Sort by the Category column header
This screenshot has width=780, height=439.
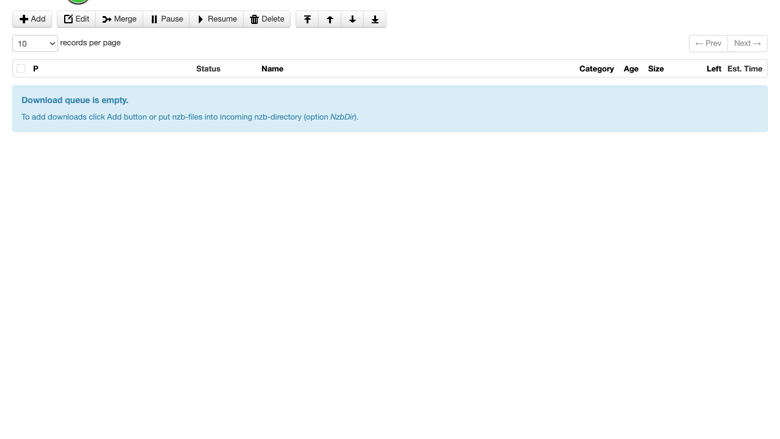pos(596,69)
